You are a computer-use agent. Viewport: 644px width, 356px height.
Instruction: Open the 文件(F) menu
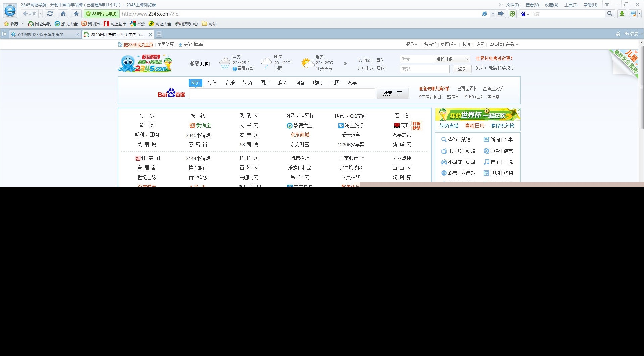coord(512,5)
